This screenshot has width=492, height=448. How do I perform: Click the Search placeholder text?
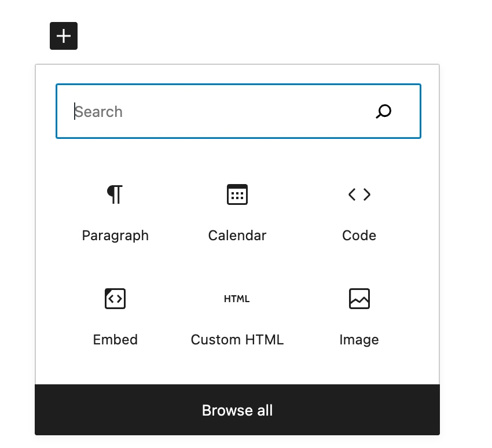[98, 112]
